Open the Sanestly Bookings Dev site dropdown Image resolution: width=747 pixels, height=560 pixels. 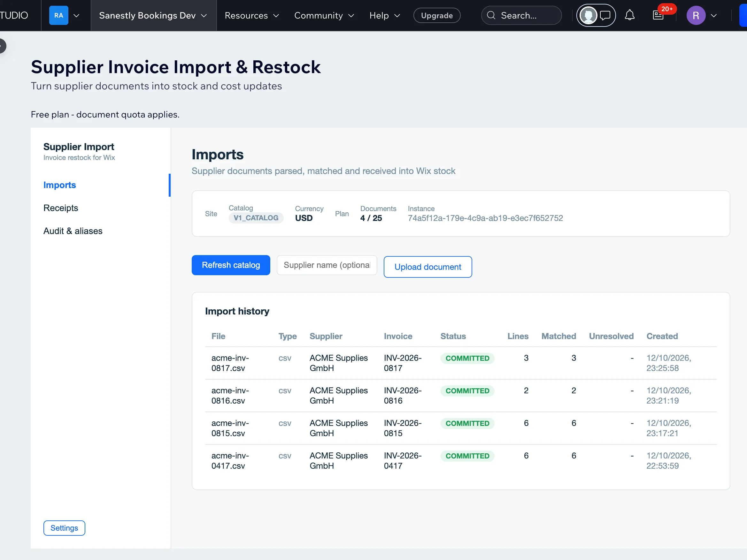(153, 15)
